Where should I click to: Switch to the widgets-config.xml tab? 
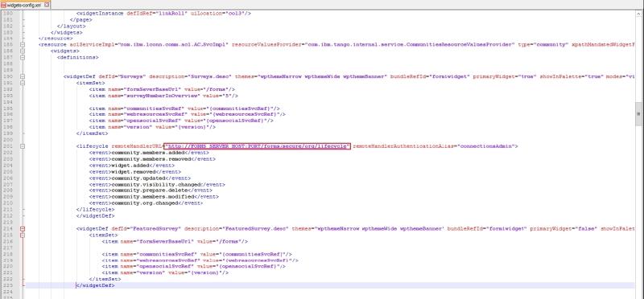point(24,5)
